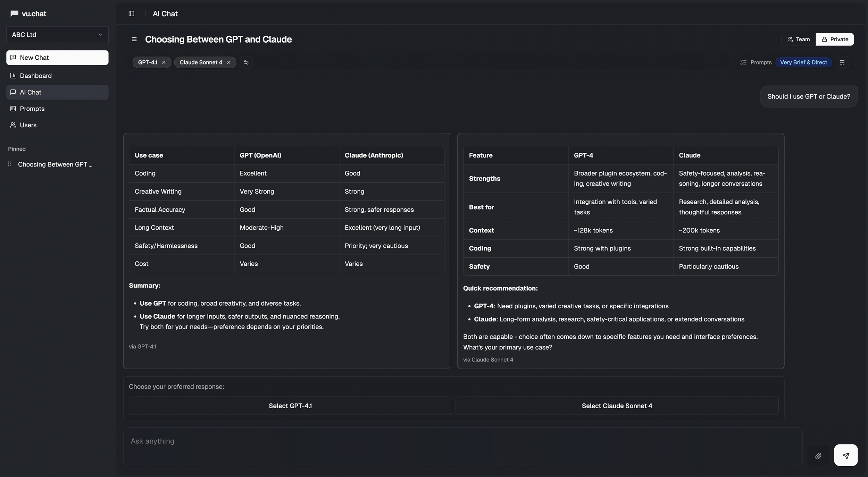
Task: Open prompt options sliders icon
Action: [842, 62]
